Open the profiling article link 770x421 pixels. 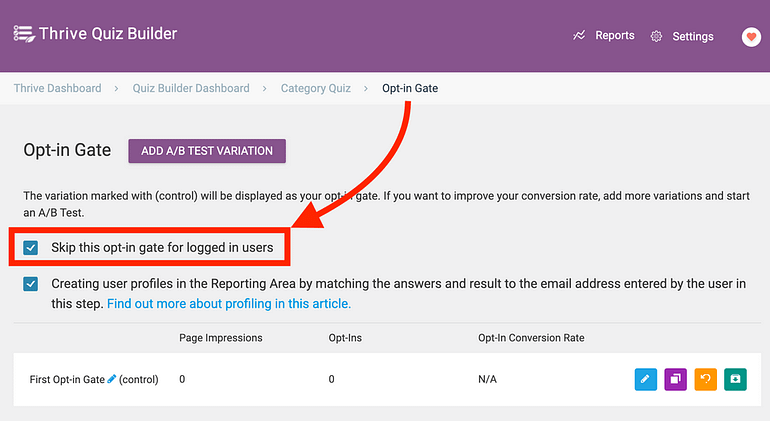[x=229, y=304]
